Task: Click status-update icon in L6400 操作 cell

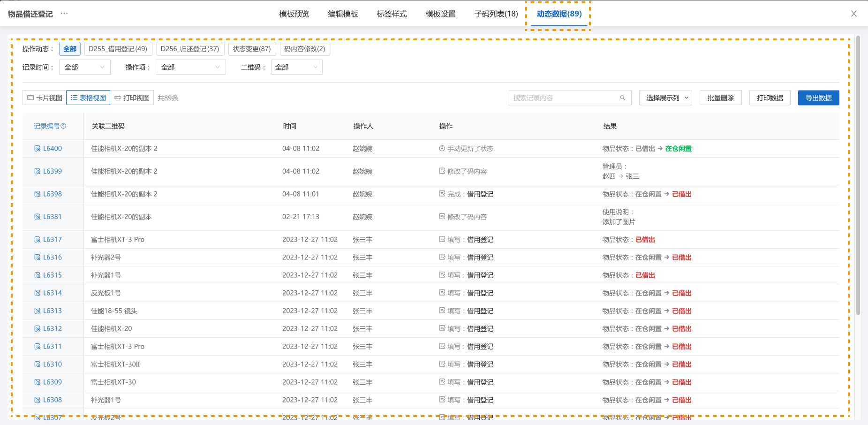Action: point(442,148)
